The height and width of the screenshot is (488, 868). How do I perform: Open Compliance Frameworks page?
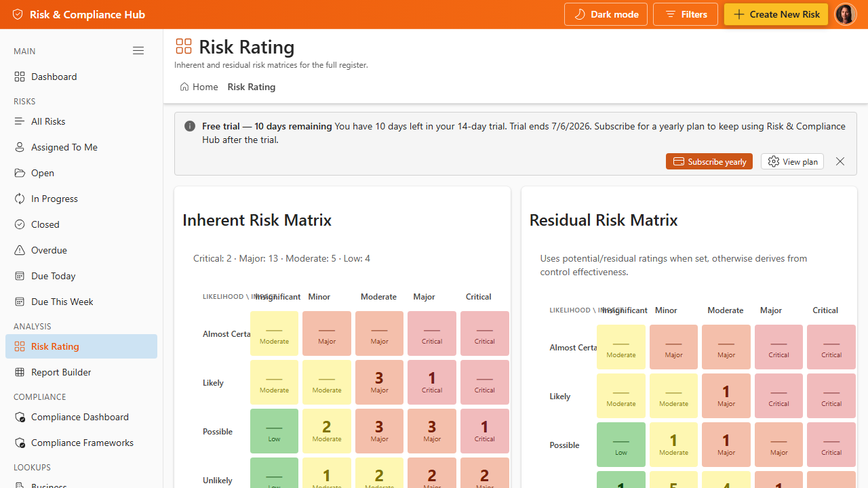(x=81, y=443)
